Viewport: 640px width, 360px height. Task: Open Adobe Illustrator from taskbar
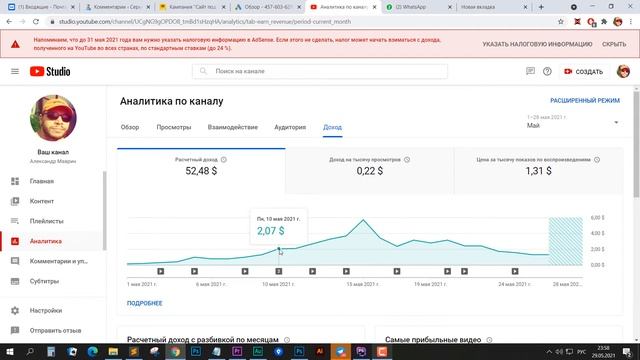[320, 351]
